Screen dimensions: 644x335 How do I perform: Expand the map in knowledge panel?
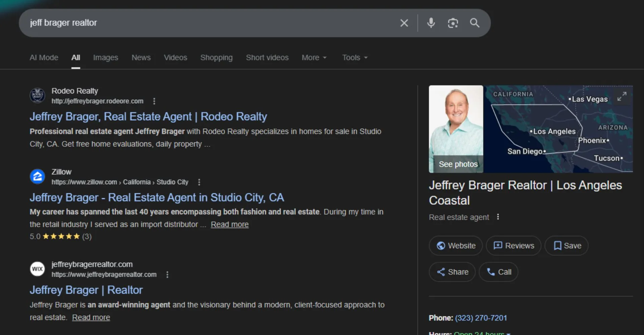[x=622, y=96]
